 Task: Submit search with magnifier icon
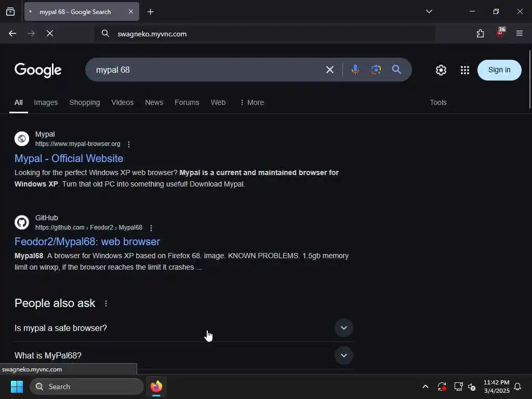[x=396, y=70]
